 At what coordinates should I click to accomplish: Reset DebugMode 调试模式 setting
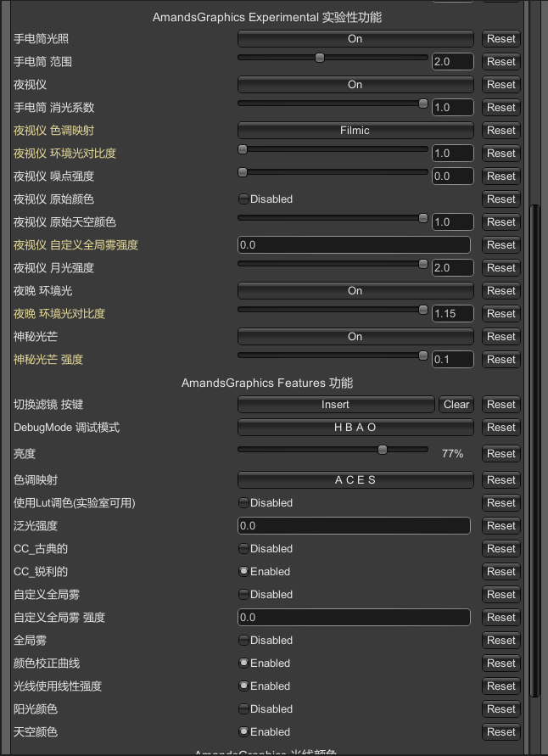click(501, 428)
